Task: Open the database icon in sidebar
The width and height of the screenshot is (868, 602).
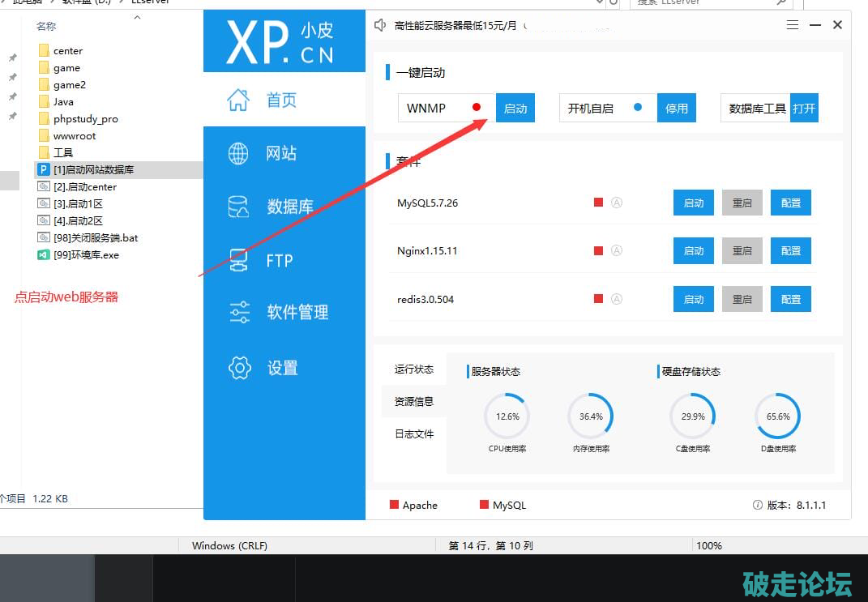Action: click(238, 207)
